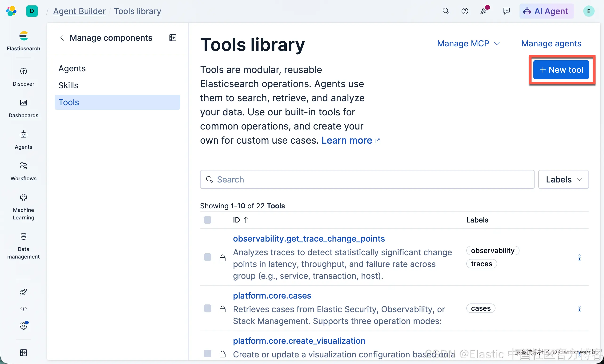Open the What's new party popper icon

click(484, 11)
